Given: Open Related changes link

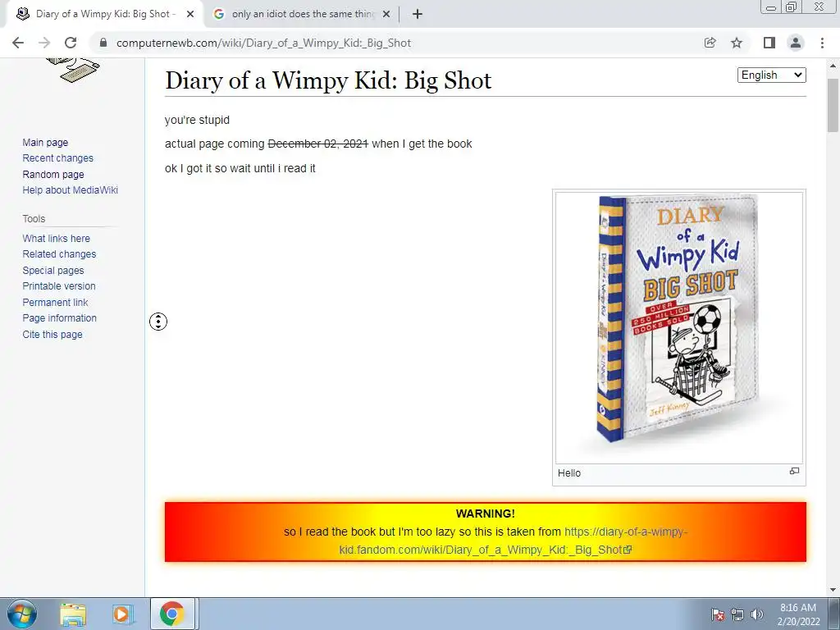Looking at the screenshot, I should [x=59, y=254].
